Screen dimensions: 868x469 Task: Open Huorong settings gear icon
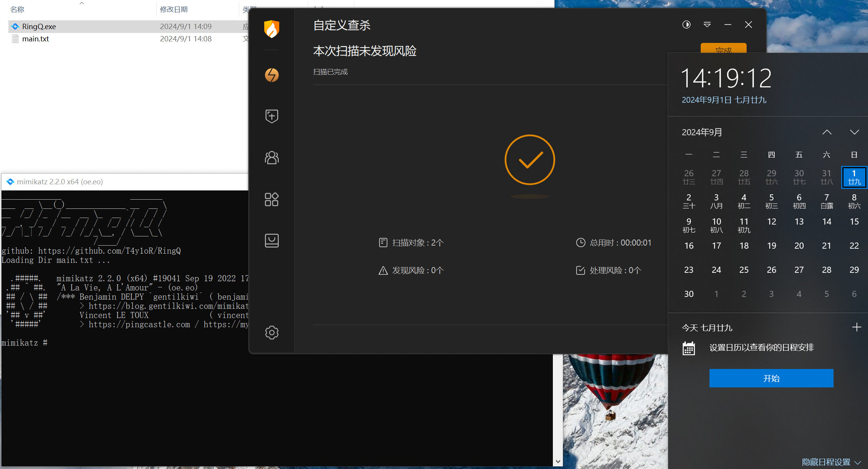271,333
